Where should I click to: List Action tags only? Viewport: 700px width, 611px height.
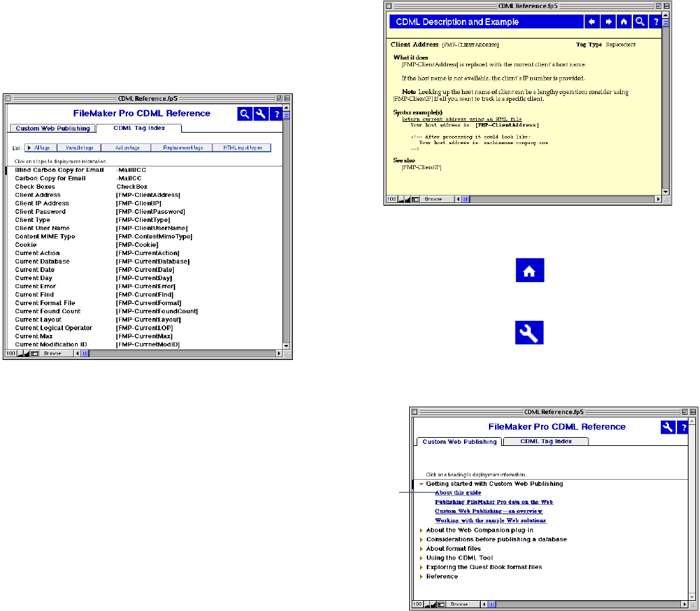tap(126, 148)
